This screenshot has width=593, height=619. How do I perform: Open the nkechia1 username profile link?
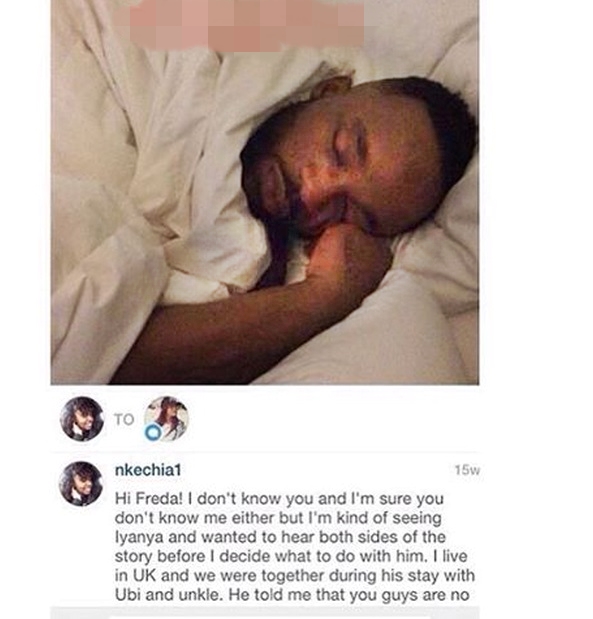pos(148,470)
